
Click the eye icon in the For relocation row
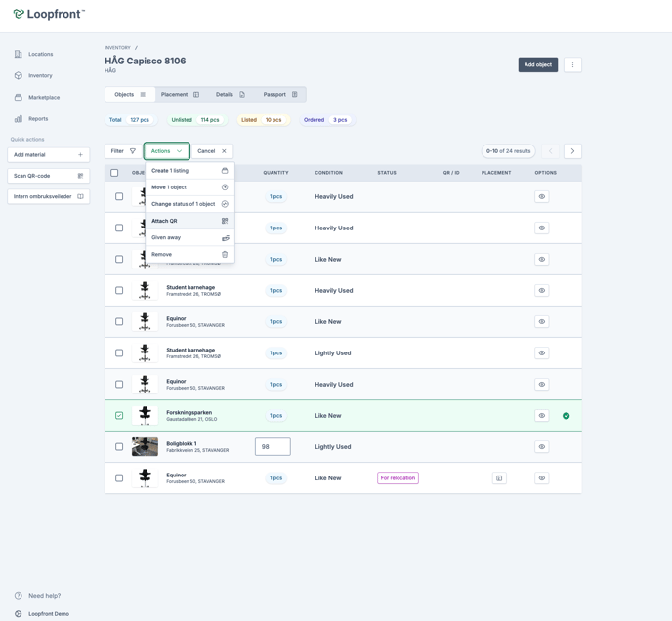542,477
